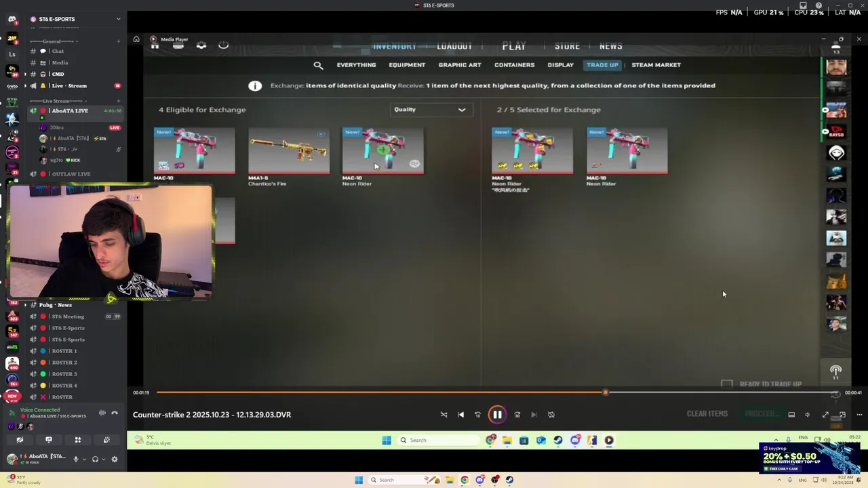
Task: Click the Media Player seek bar track
Action: (498, 392)
